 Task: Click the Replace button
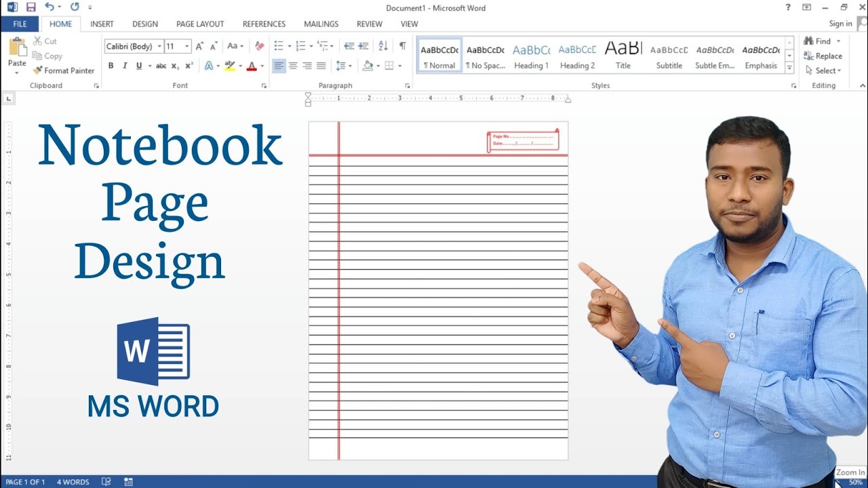click(823, 56)
